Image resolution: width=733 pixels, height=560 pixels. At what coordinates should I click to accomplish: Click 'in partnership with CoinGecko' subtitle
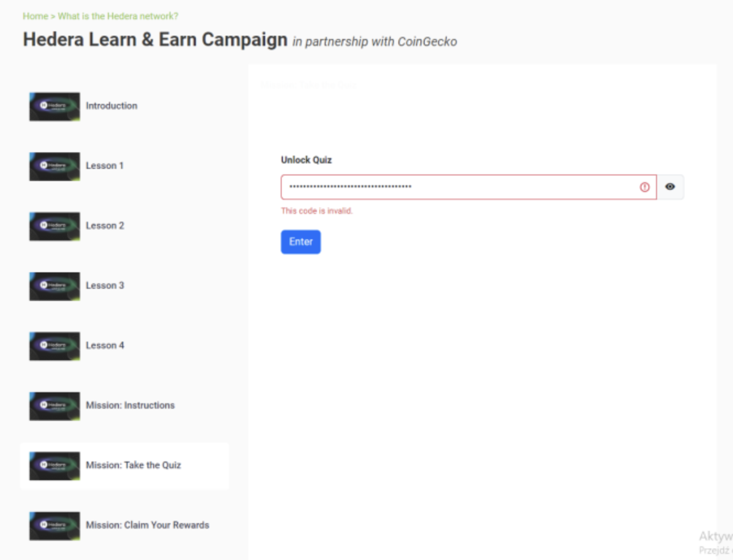pyautogui.click(x=375, y=42)
